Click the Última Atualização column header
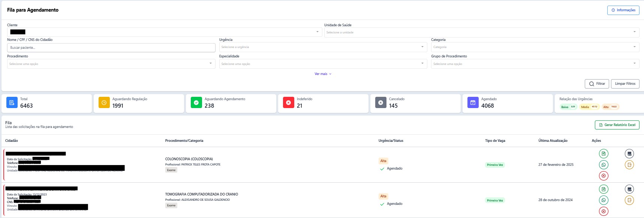 click(553, 141)
